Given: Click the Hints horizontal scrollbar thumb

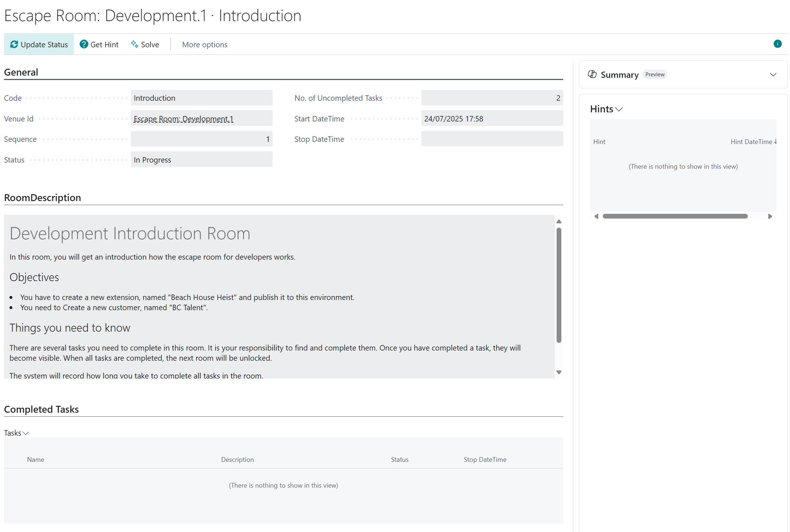Looking at the screenshot, I should pos(675,216).
